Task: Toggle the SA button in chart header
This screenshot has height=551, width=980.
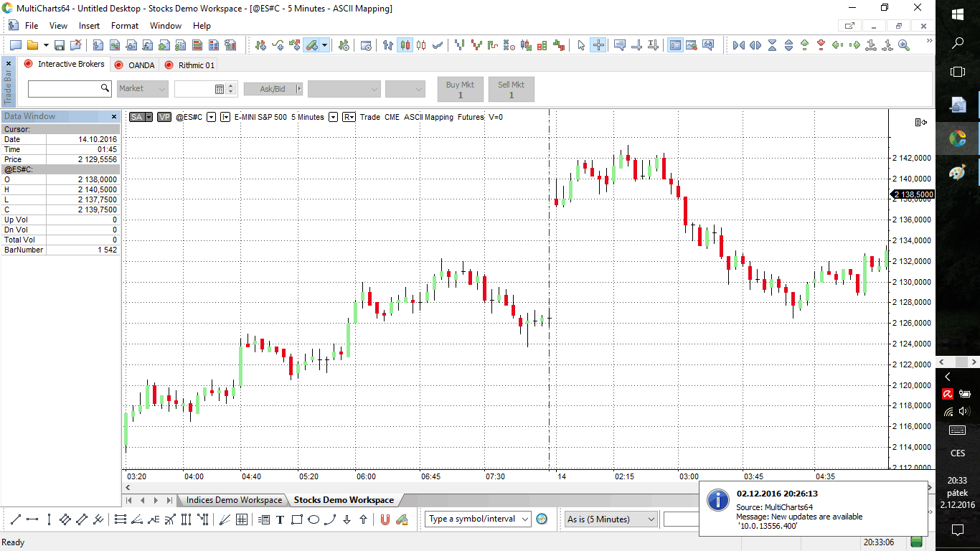Action: [x=136, y=117]
